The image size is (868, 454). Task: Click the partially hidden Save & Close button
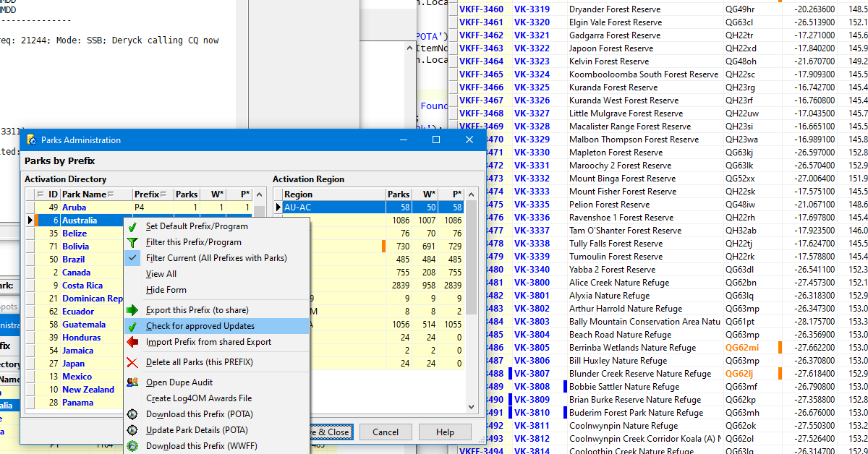coord(331,432)
